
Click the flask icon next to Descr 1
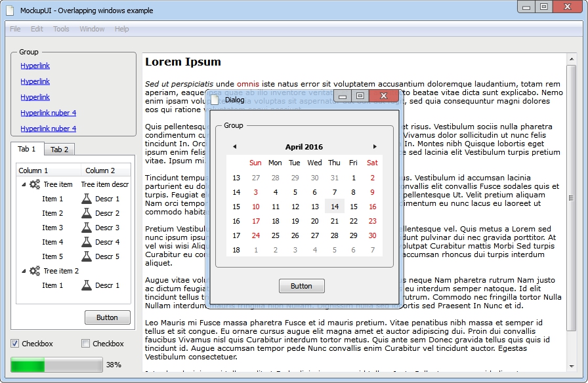[87, 199]
